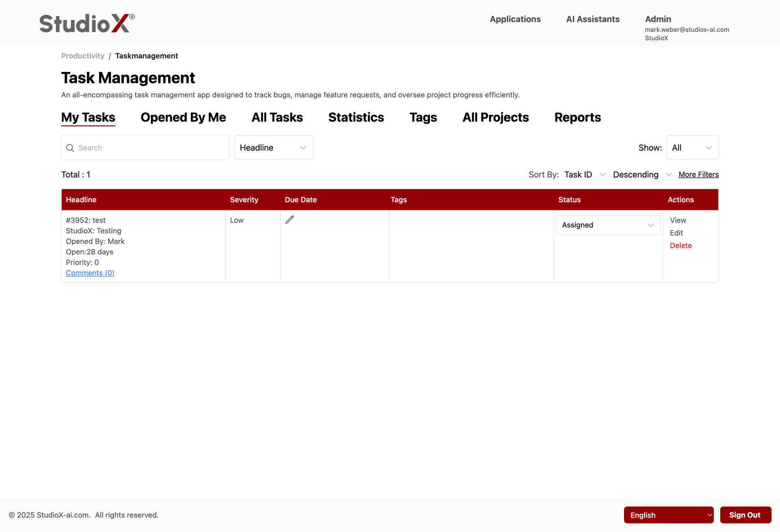Image resolution: width=780 pixels, height=532 pixels.
Task: Open the Headline search field dropdown
Action: (x=273, y=147)
